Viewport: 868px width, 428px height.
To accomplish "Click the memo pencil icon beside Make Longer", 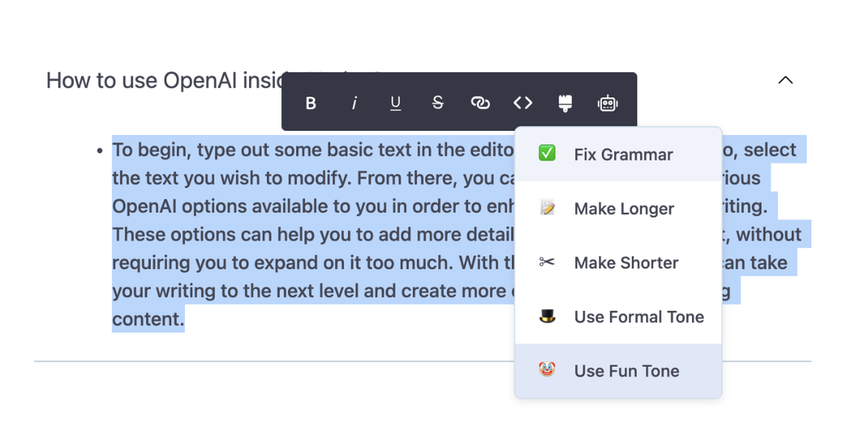I will coord(547,208).
